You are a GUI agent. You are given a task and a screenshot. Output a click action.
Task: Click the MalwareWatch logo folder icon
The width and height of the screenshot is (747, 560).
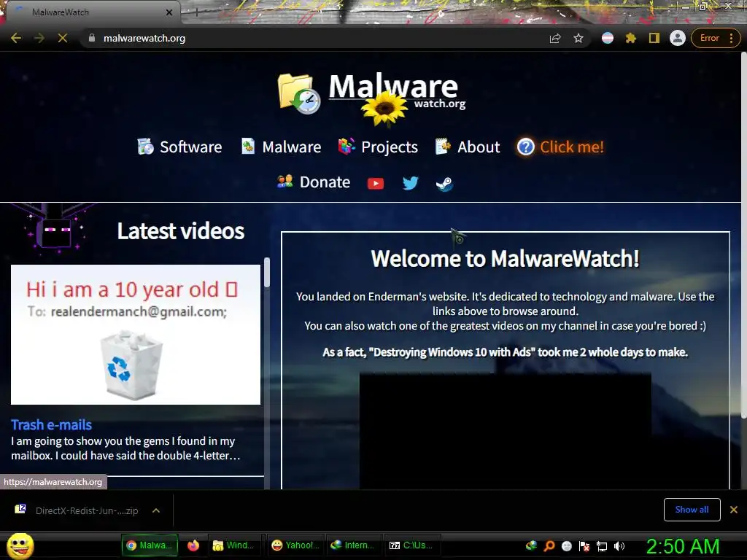click(x=298, y=93)
